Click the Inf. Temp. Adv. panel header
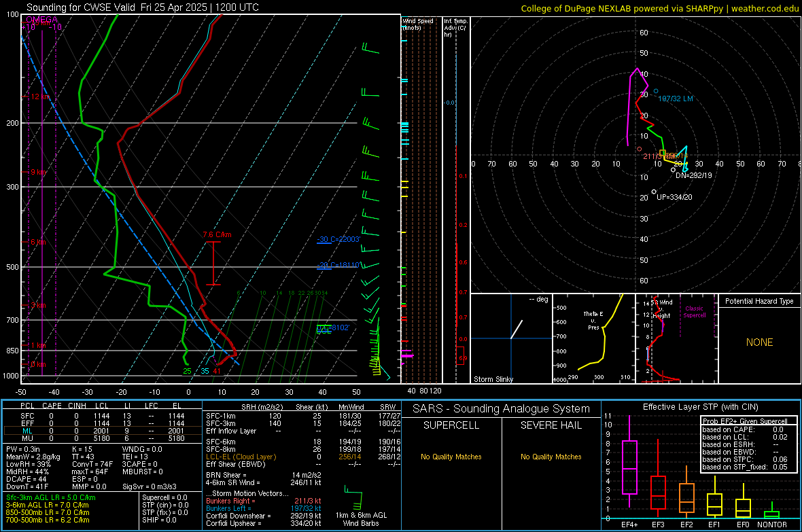This screenshot has height=532, width=802. [x=455, y=28]
